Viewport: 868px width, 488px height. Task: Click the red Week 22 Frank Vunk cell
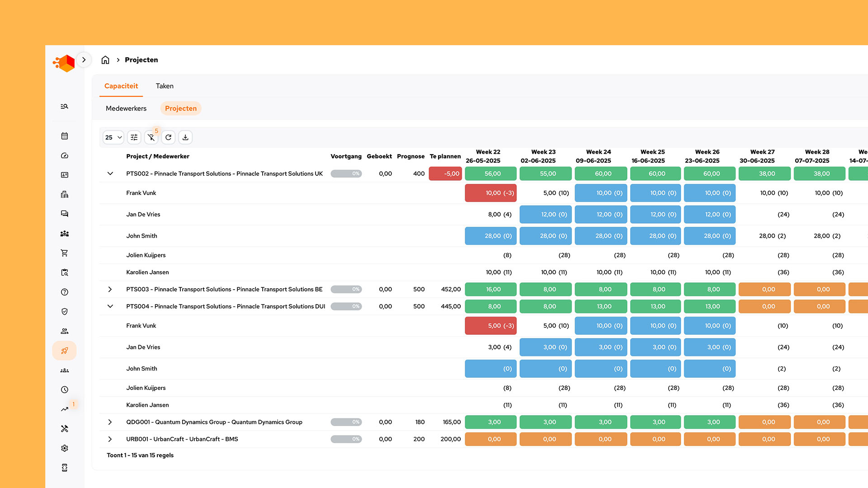coord(491,193)
